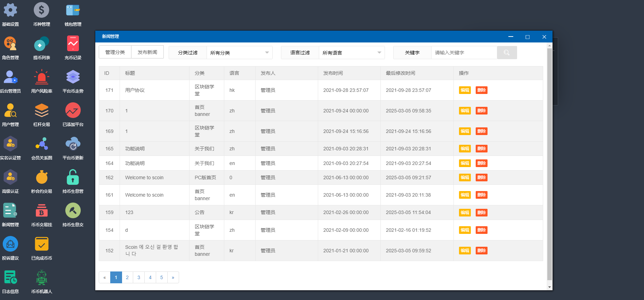Click the window's vertical scrollbar down arrow
The width and height of the screenshot is (644, 300).
point(549,287)
